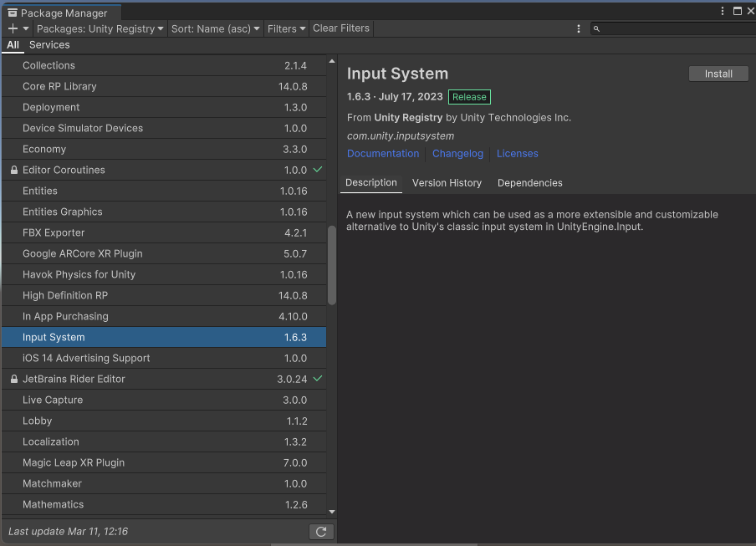Open the window kebab menu at top right
Viewport: 756px width, 546px height.
pos(723,11)
